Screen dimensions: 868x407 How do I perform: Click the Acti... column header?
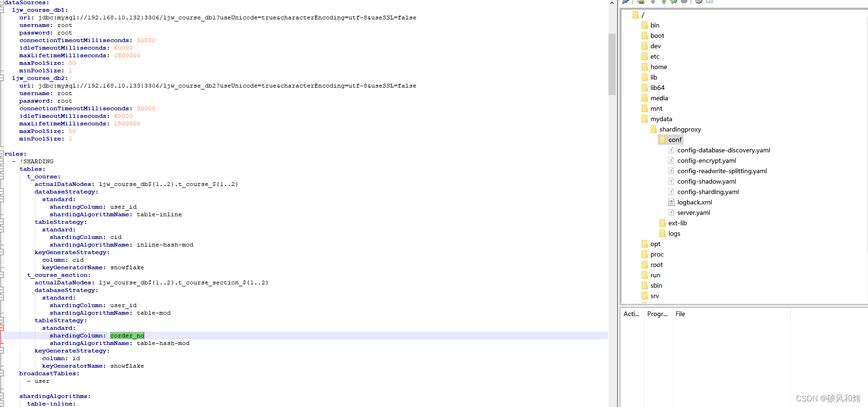[x=632, y=314]
